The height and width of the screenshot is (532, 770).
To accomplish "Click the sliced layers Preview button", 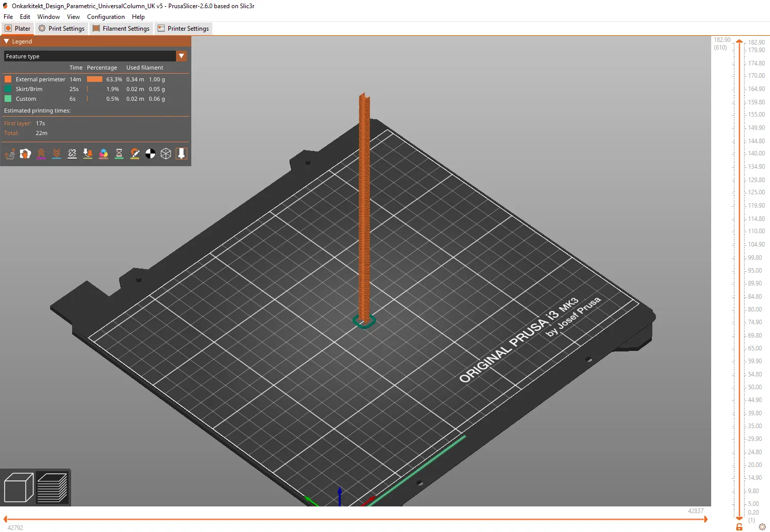I will 53,487.
